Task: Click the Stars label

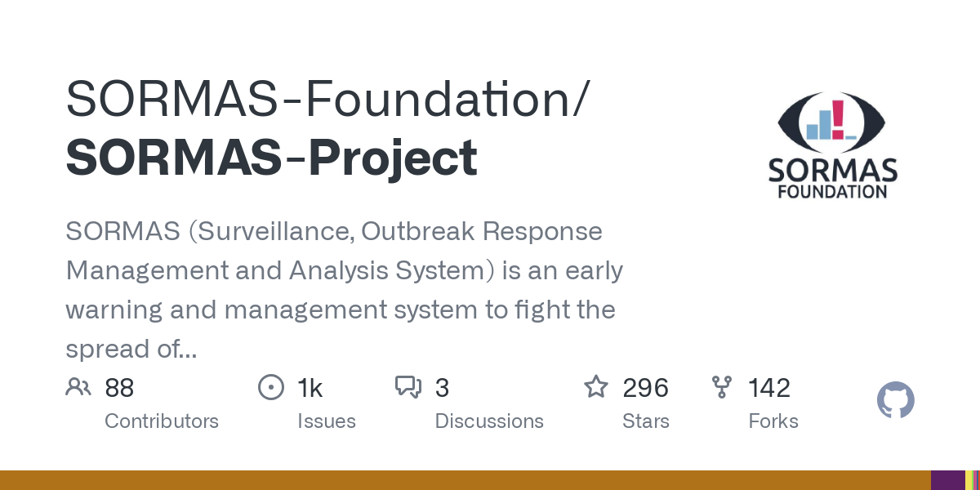Action: point(645,421)
